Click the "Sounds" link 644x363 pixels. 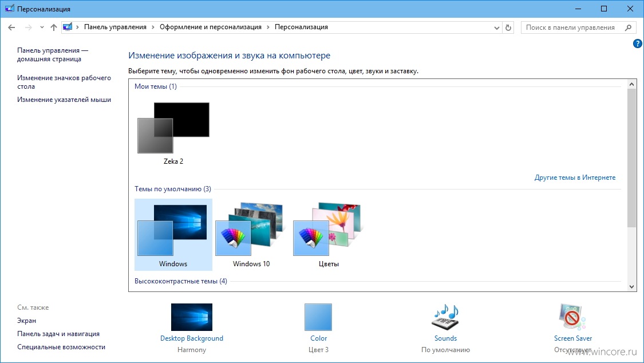coord(445,338)
